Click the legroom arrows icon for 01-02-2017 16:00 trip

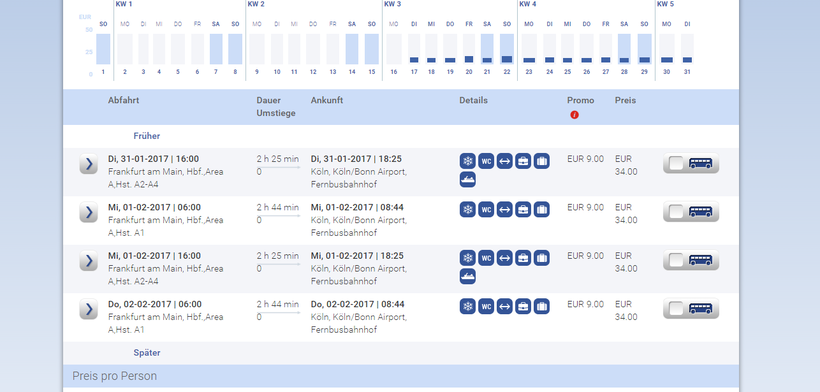pyautogui.click(x=504, y=258)
